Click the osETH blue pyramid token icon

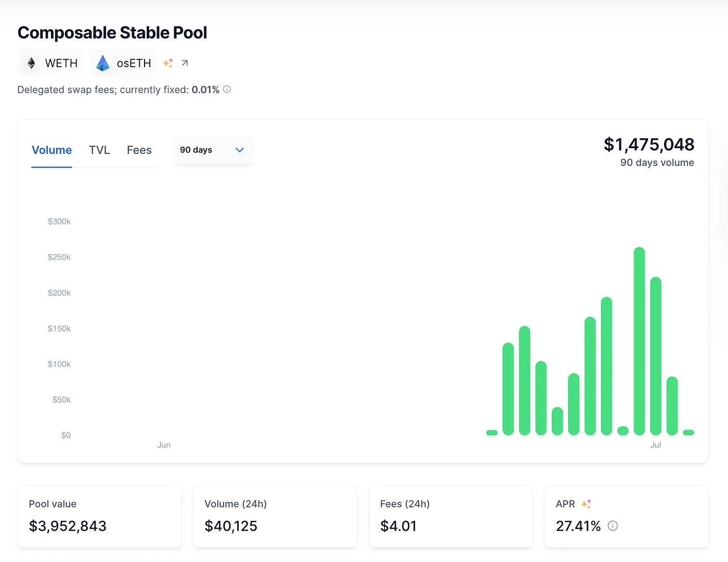[103, 63]
